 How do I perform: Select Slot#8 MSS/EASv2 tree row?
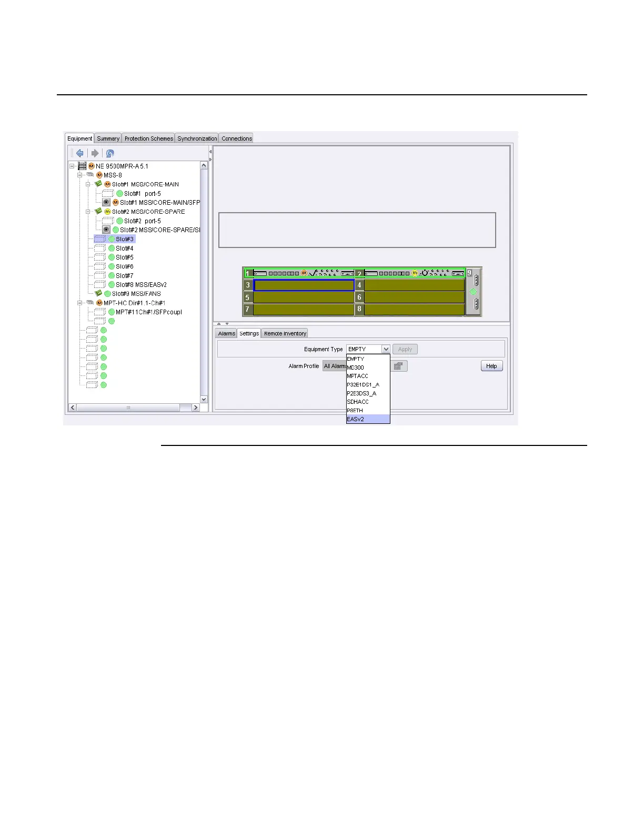pyautogui.click(x=130, y=284)
